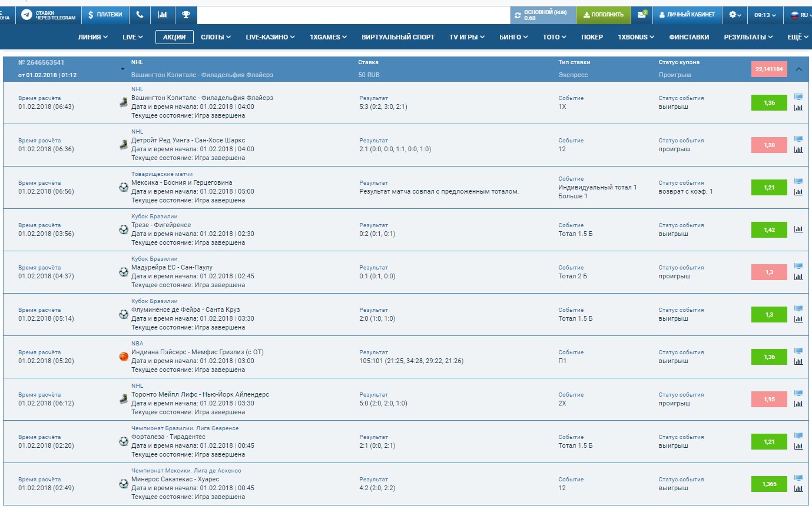Click the green 1,42 odds box
The height and width of the screenshot is (509, 812).
pos(769,229)
